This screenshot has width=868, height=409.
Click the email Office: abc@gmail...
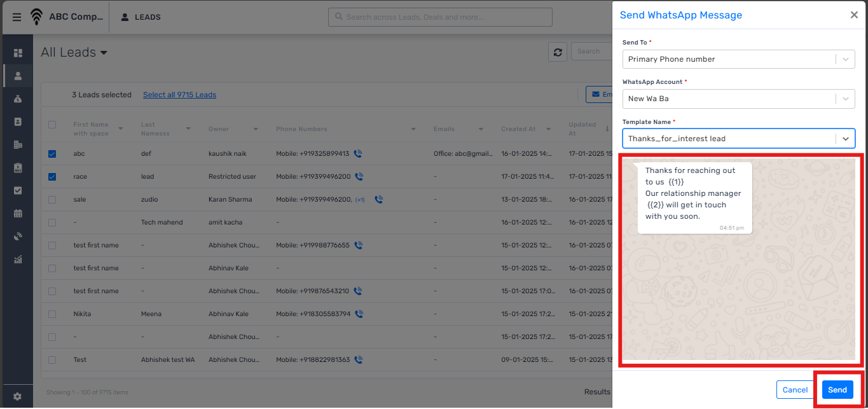tap(463, 153)
